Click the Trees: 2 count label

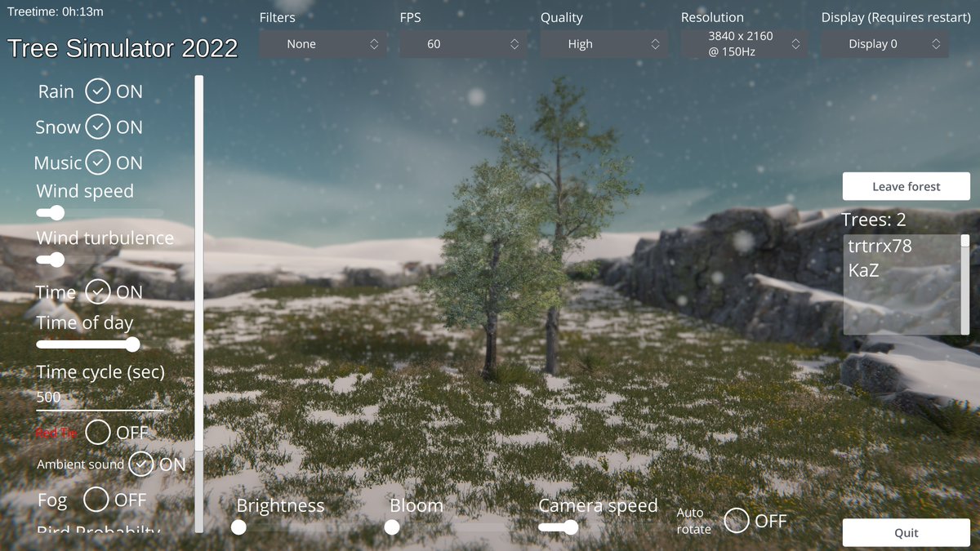[874, 220]
